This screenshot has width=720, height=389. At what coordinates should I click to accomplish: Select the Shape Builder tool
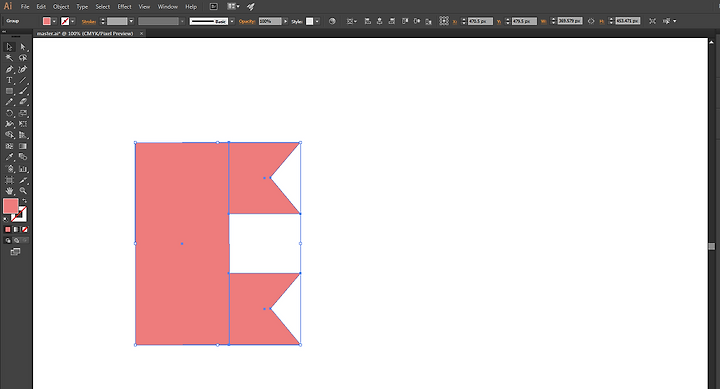pyautogui.click(x=9, y=135)
